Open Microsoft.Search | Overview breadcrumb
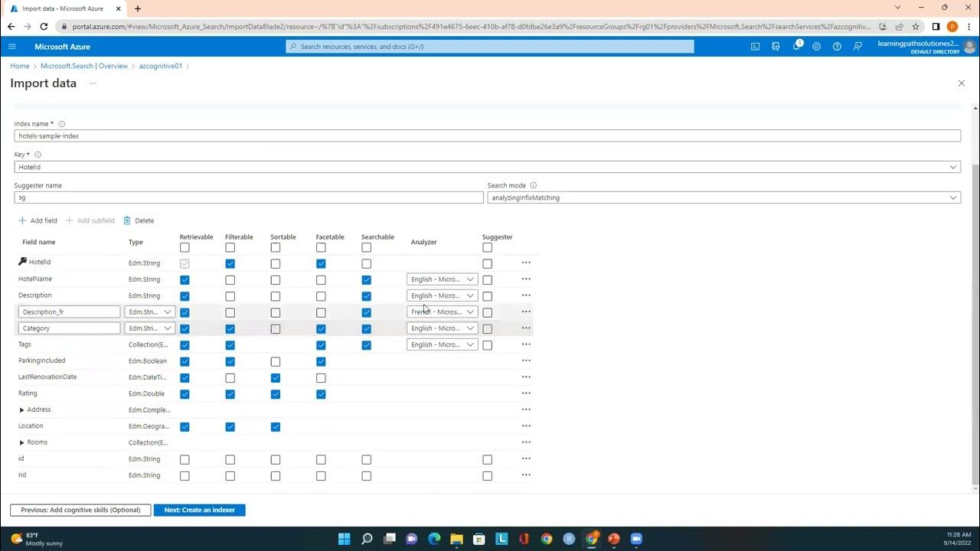Screen dimensions: 980x551 (84, 66)
